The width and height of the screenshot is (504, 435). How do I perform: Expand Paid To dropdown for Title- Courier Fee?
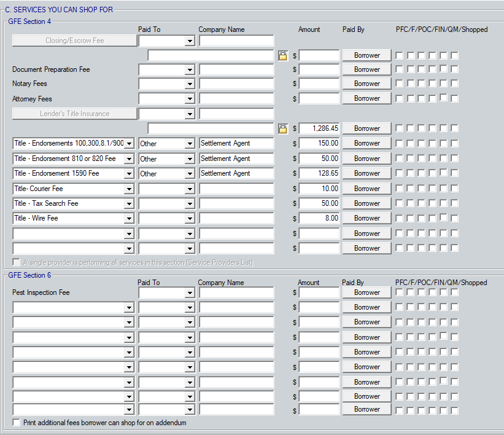(x=190, y=189)
